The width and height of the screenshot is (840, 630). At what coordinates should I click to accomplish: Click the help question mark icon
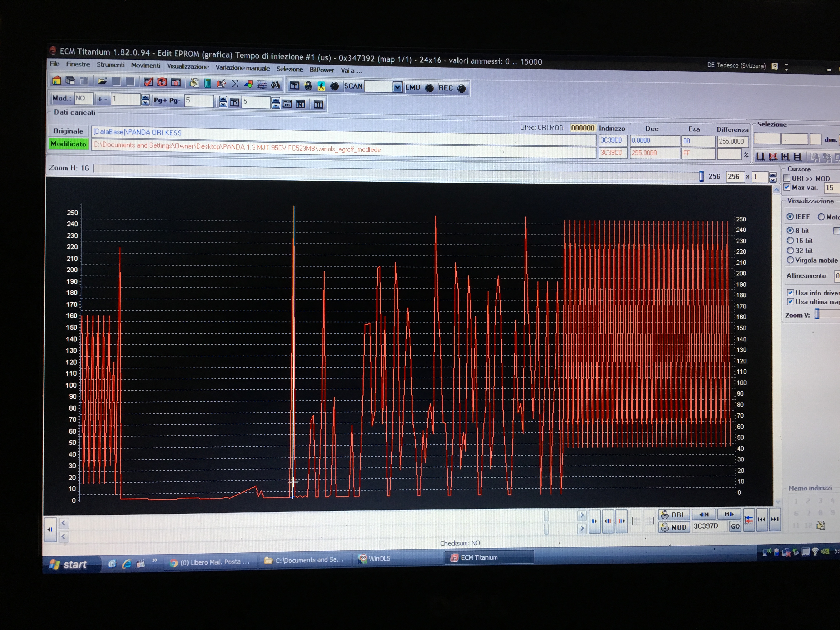[x=775, y=66]
